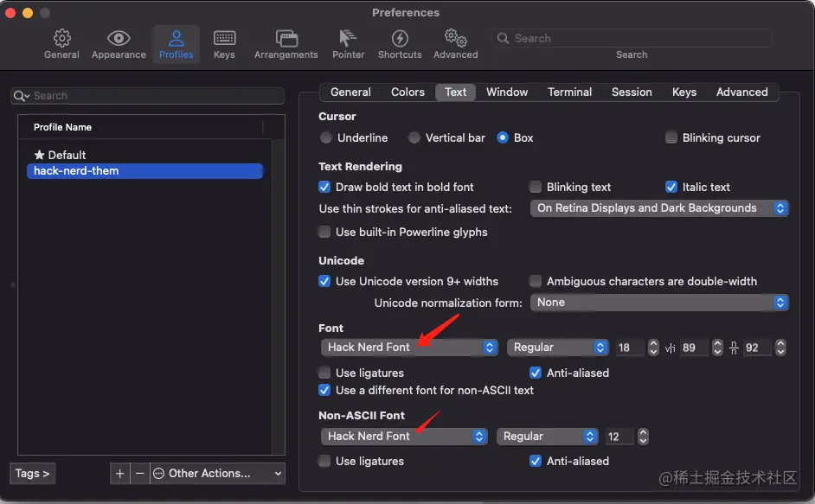
Task: Enable Use ligatures under Non-ASCII Font
Action: click(x=324, y=461)
